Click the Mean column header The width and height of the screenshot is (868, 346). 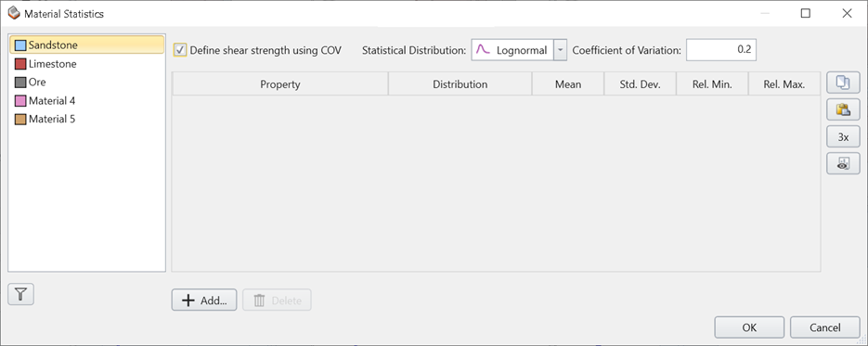click(568, 84)
